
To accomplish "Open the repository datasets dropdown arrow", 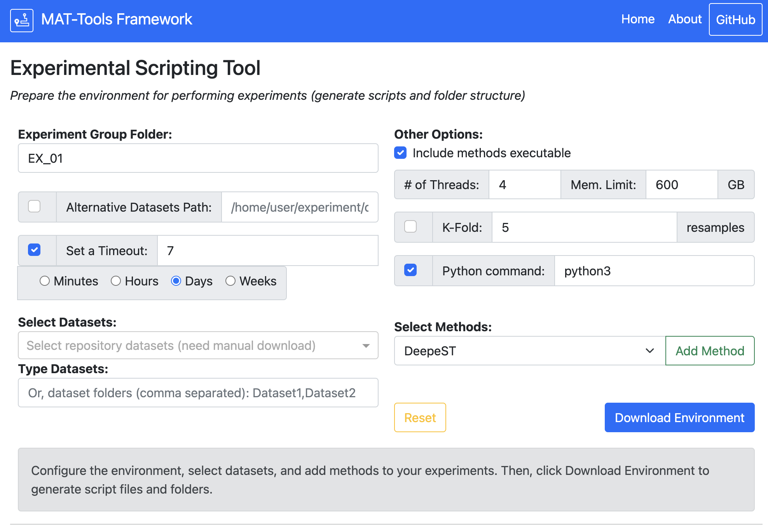I will [x=365, y=346].
